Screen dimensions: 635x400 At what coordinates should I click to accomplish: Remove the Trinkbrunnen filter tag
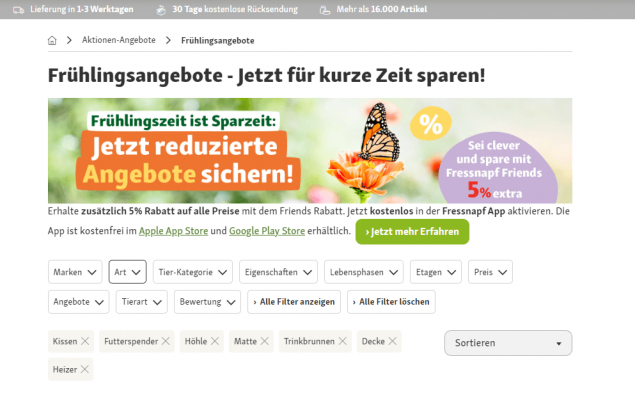[343, 341]
